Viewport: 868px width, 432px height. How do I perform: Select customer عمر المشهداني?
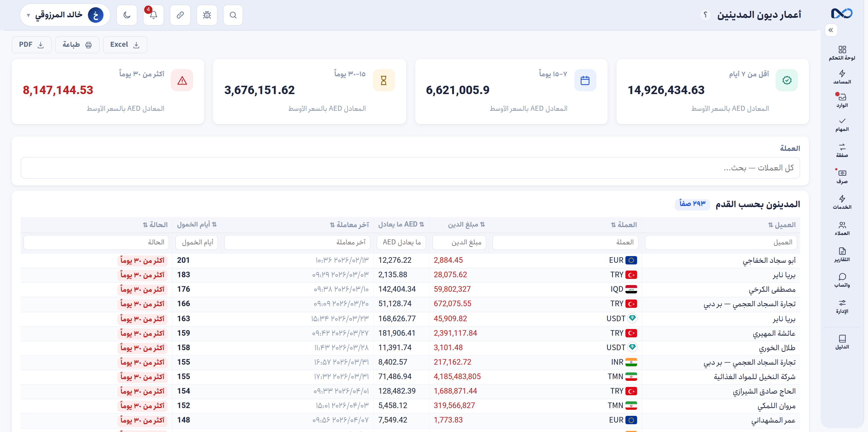[773, 420]
